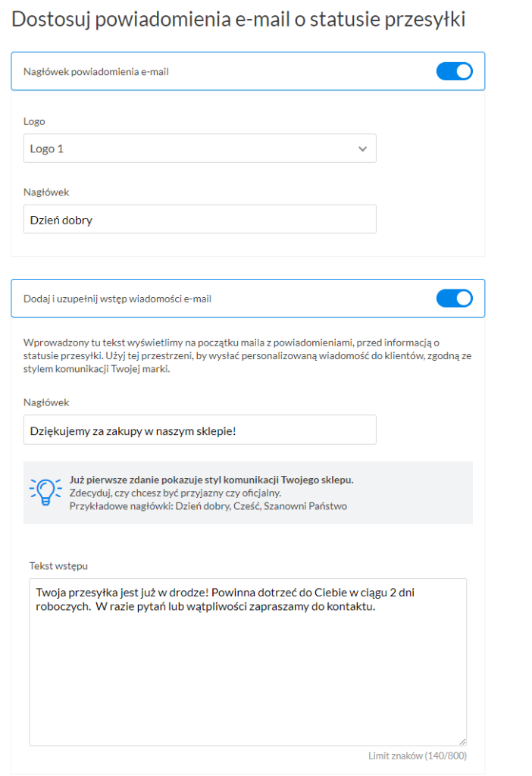Click the 'Dostosuj powiadomienia e-mail' page heading
Viewport: 532px width, 776px height.
(238, 20)
